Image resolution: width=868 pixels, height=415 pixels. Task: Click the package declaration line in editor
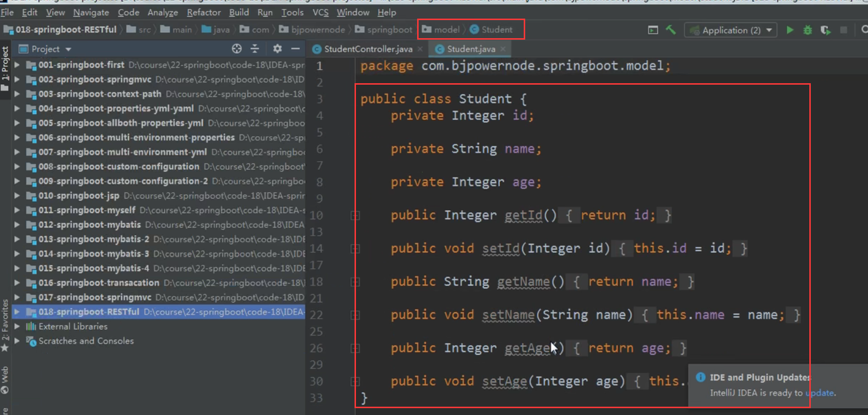click(515, 66)
